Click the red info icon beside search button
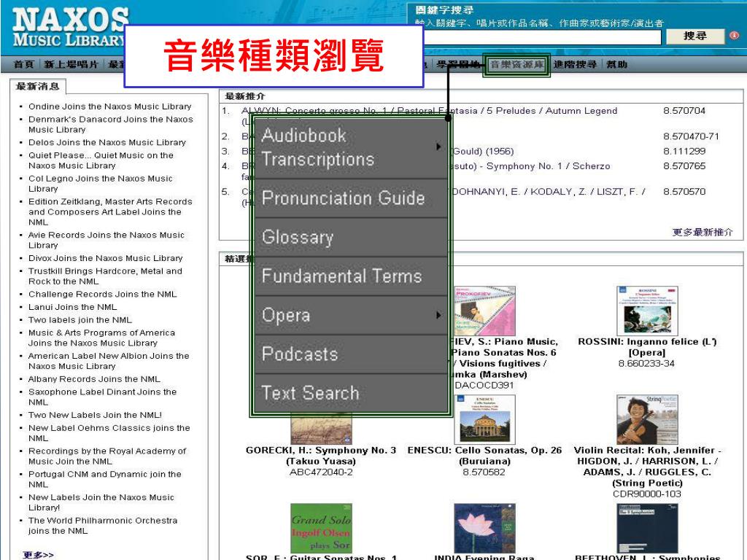Viewport: 747px width, 560px height. pyautogui.click(x=735, y=35)
